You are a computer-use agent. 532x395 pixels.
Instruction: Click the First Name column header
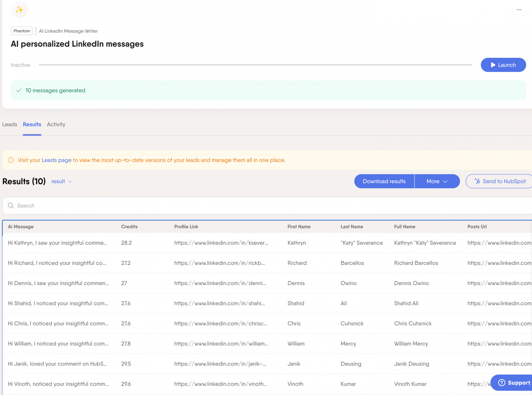pyautogui.click(x=299, y=226)
